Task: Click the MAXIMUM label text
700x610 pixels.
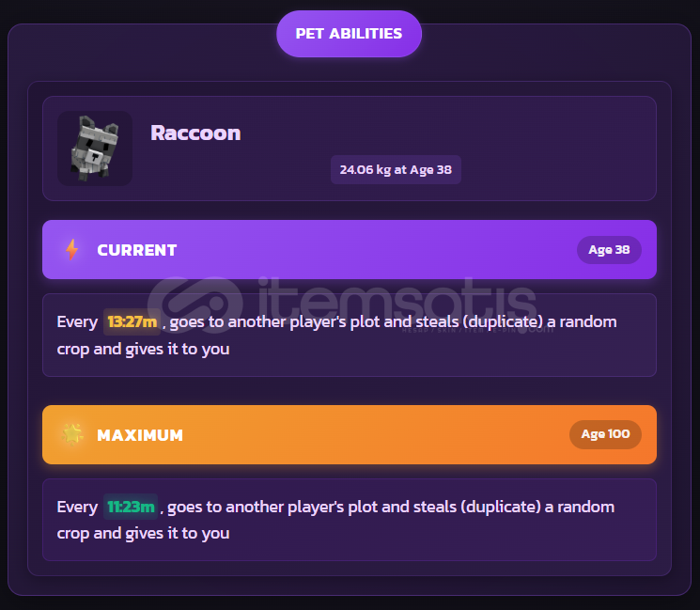Action: (x=140, y=435)
